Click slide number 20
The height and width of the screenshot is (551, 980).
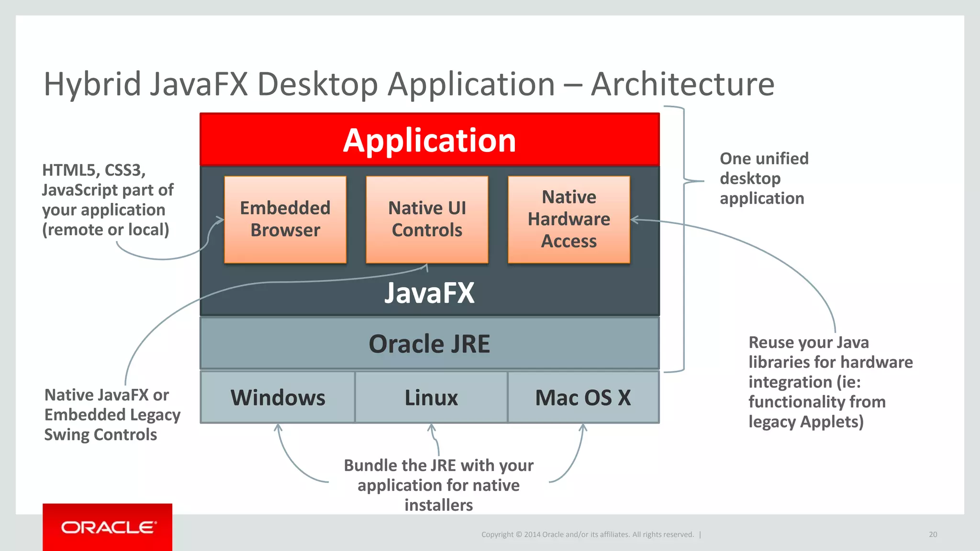coord(933,534)
